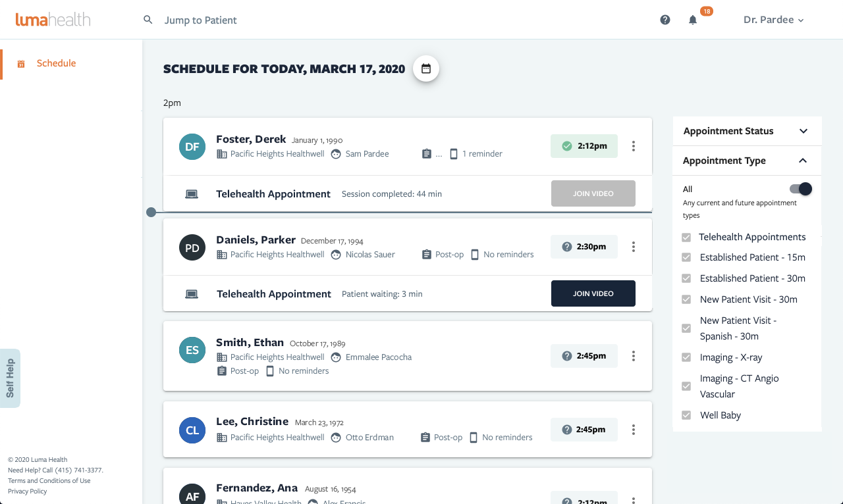Uncheck the Telehealth Appointments checkbox
The image size is (843, 504).
(686, 238)
